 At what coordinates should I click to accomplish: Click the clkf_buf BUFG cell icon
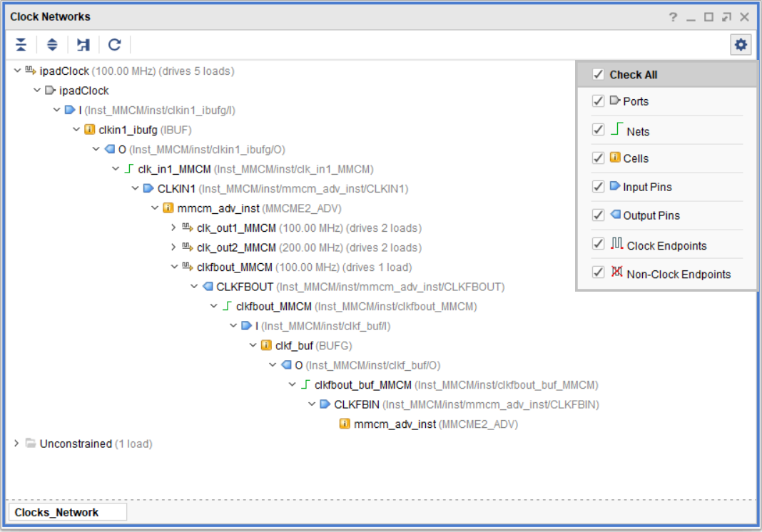pyautogui.click(x=267, y=346)
